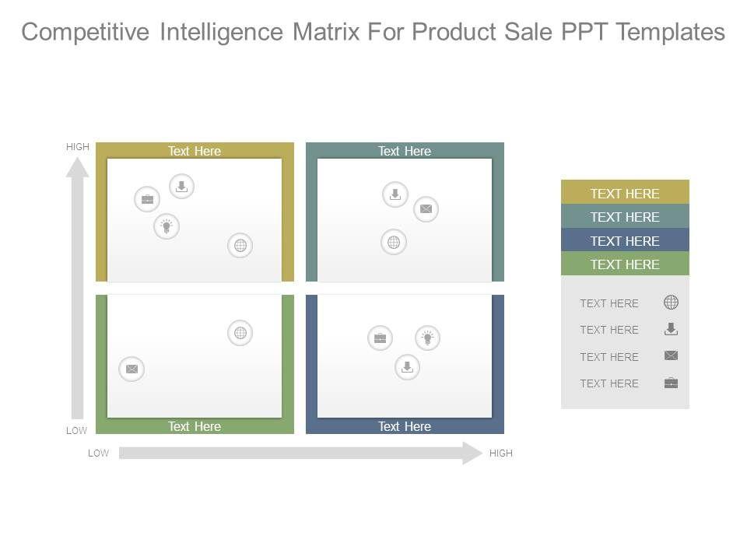
Task: Click the download icon in yellow quadrant
Action: point(181,186)
